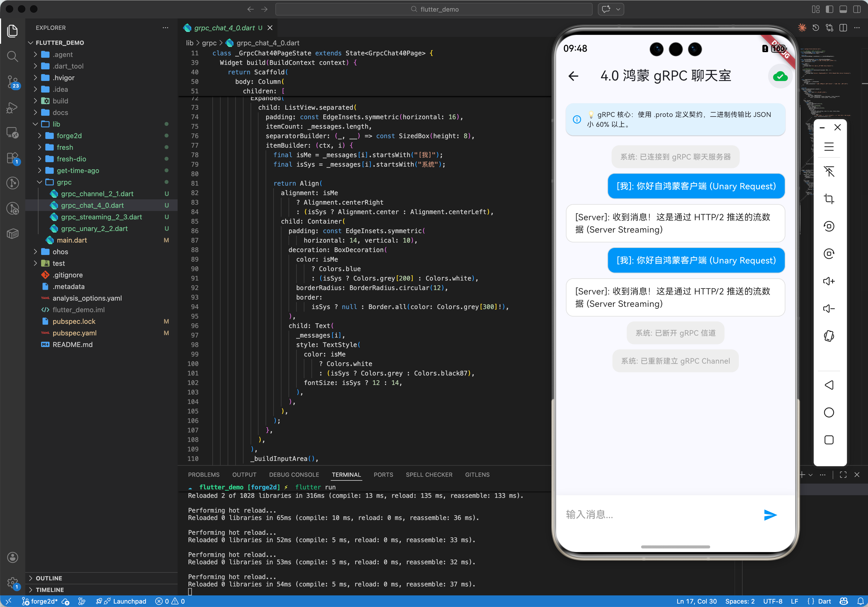Open the Search view in activity bar
The image size is (868, 607).
coord(12,56)
